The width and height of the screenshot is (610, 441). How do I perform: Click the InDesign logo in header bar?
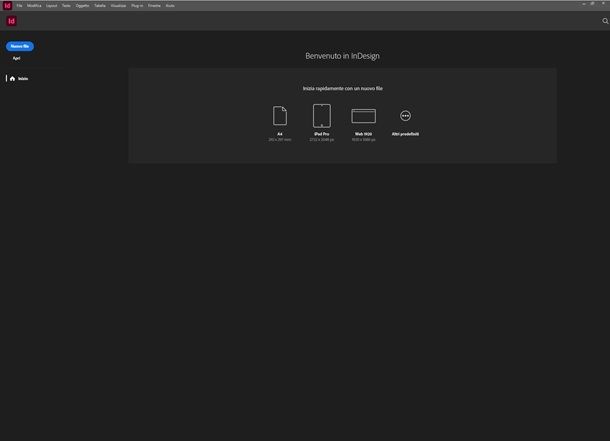(x=12, y=21)
